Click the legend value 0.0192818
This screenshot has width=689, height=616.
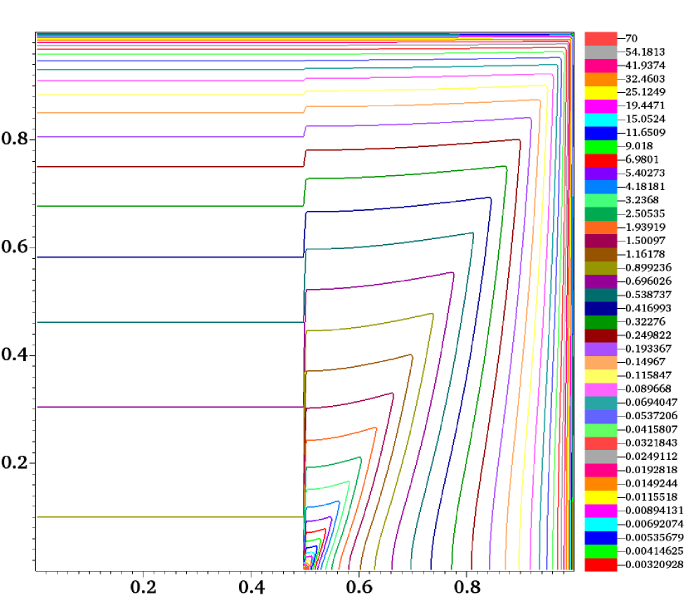click(651, 470)
